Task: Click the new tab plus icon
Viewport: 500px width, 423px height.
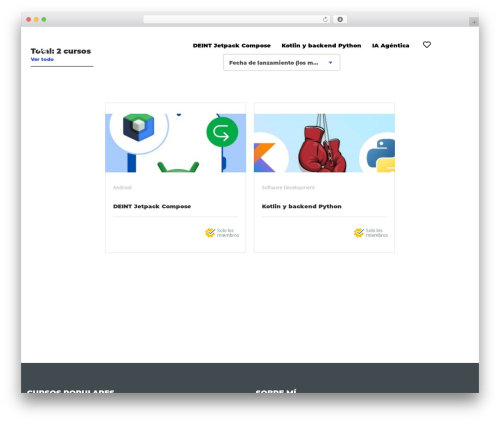Action: (474, 22)
